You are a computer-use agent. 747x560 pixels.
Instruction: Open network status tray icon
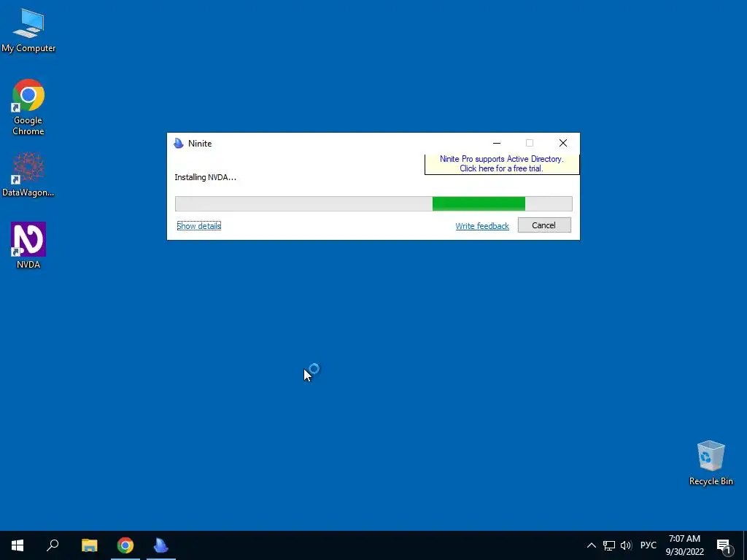point(609,545)
